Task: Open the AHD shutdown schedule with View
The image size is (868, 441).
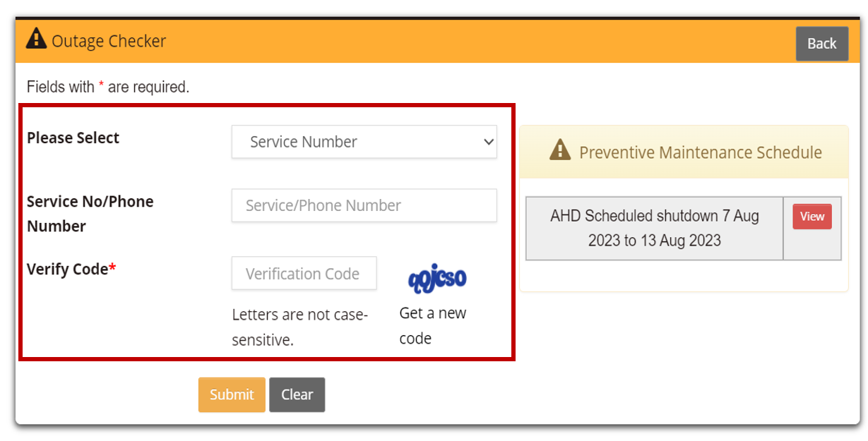Action: [811, 217]
